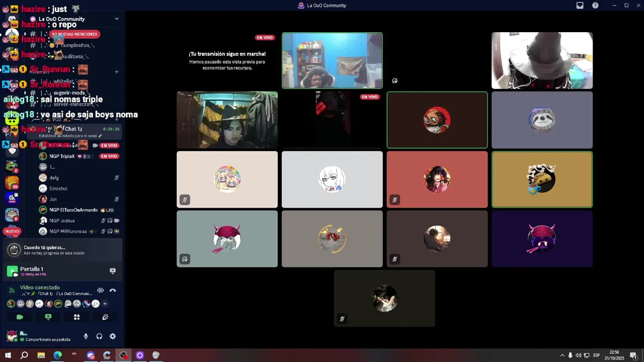The height and width of the screenshot is (362, 644).
Task: Toggle noise suppression waveform icon
Action: click(101, 291)
